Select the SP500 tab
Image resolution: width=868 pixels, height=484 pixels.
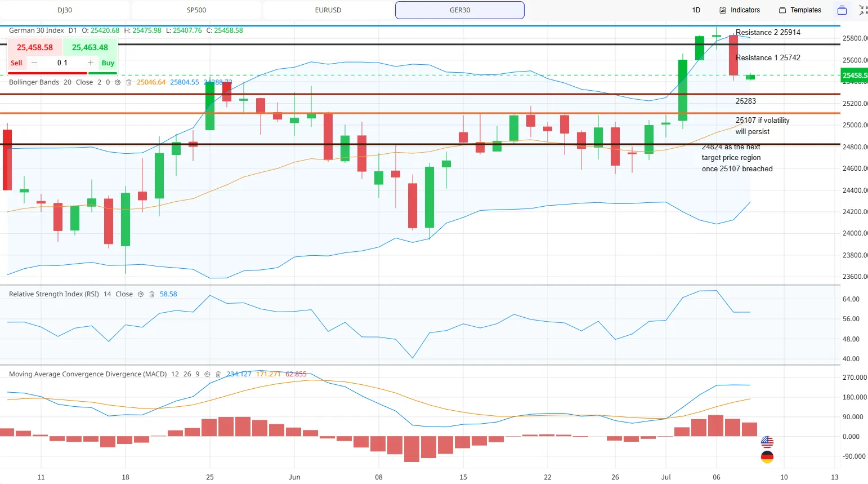tap(196, 10)
